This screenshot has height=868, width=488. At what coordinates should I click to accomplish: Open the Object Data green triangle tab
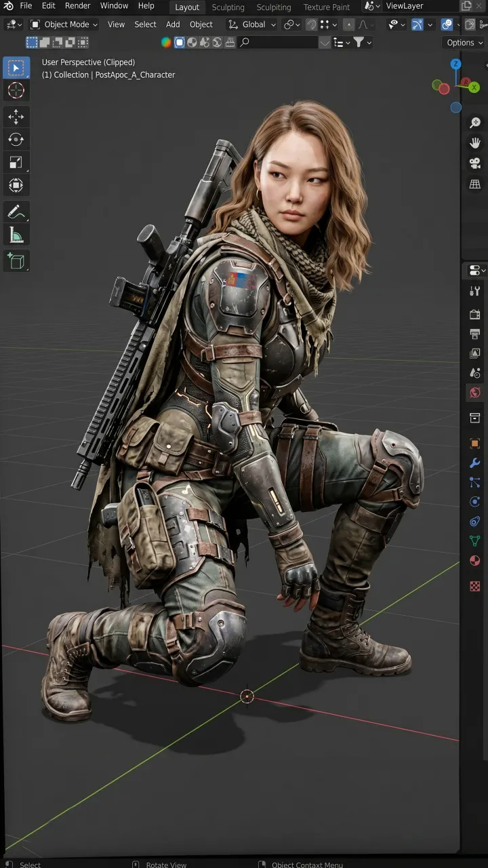tap(475, 541)
